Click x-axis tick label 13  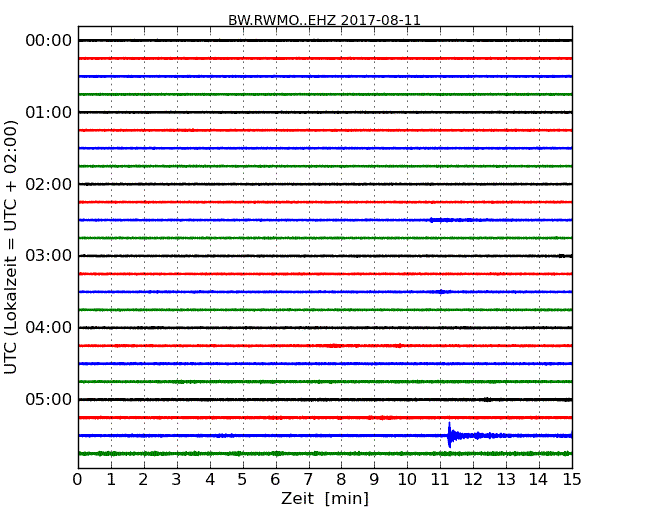coord(506,480)
